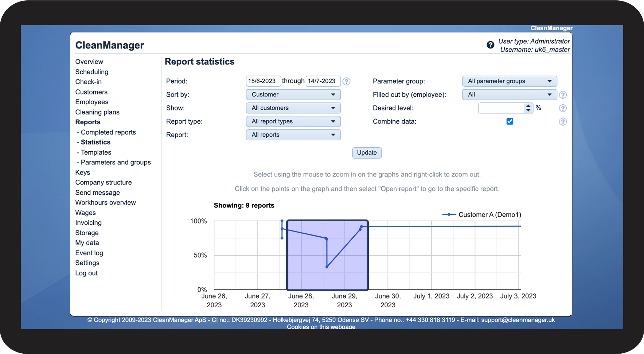Click the Combine data help icon

(x=563, y=122)
